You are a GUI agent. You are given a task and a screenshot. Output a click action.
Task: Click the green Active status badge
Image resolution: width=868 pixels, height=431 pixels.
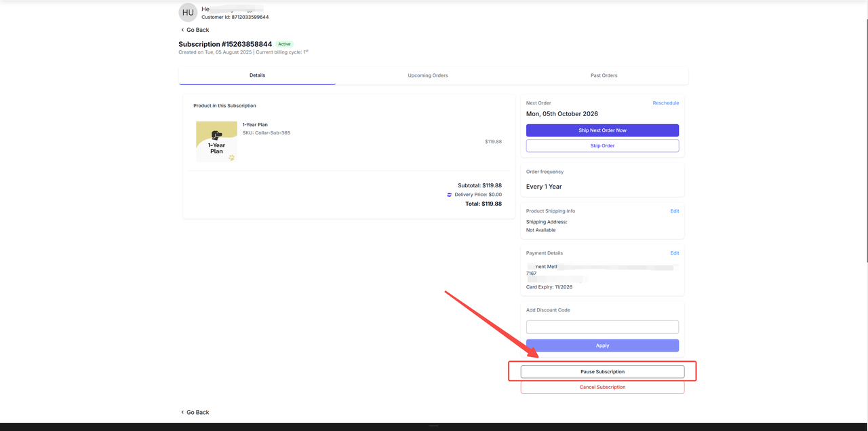pyautogui.click(x=284, y=44)
